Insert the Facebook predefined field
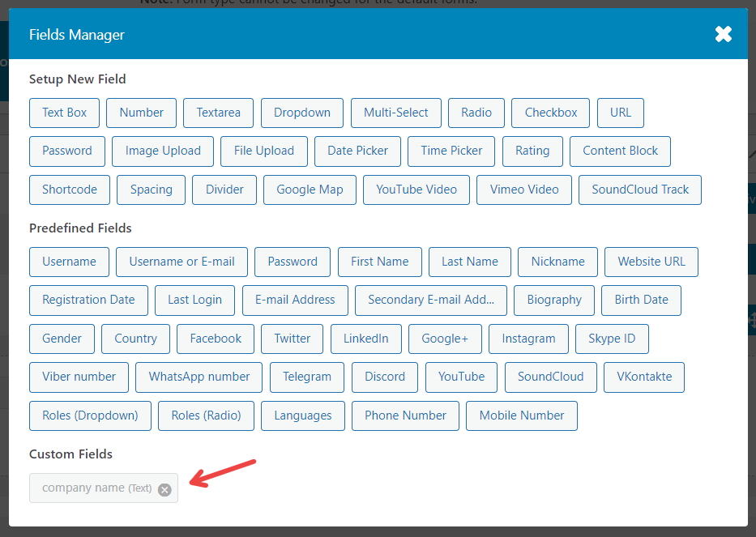This screenshot has height=537, width=756. [215, 339]
